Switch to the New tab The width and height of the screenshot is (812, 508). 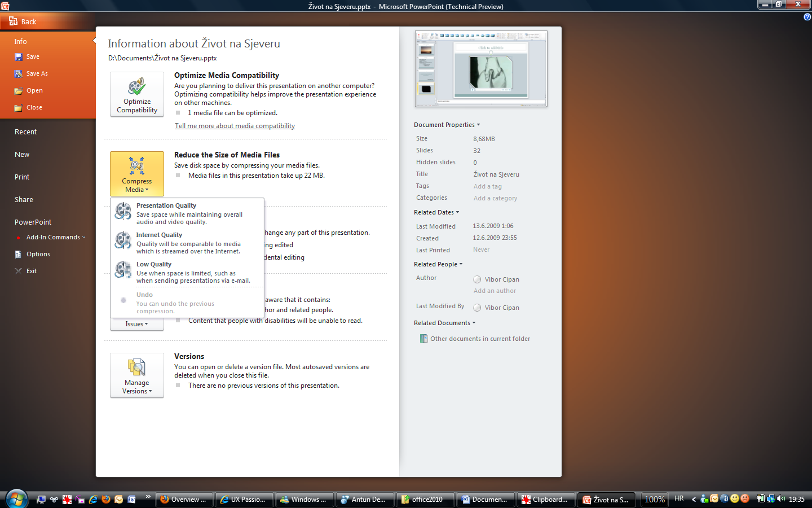(x=22, y=154)
